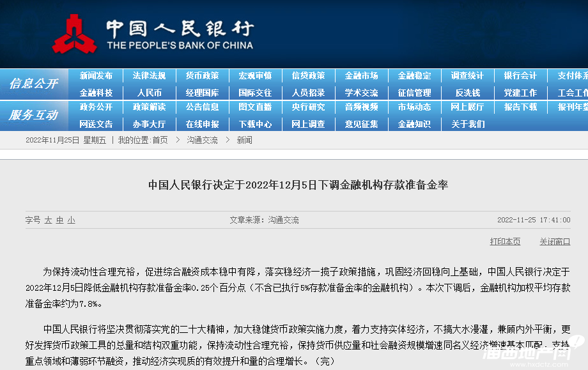Image resolution: width=588 pixels, height=370 pixels.
Task: Click the article headline about 存款准备金率
Action: pyautogui.click(x=298, y=185)
